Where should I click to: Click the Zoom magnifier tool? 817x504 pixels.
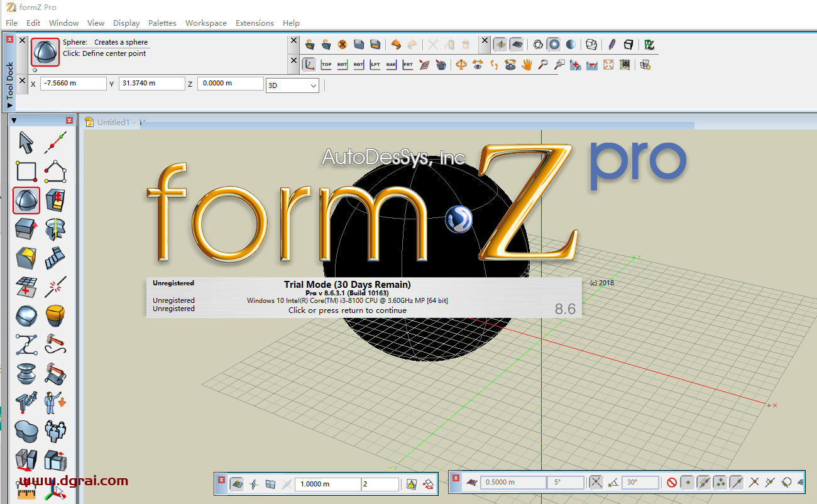(543, 64)
